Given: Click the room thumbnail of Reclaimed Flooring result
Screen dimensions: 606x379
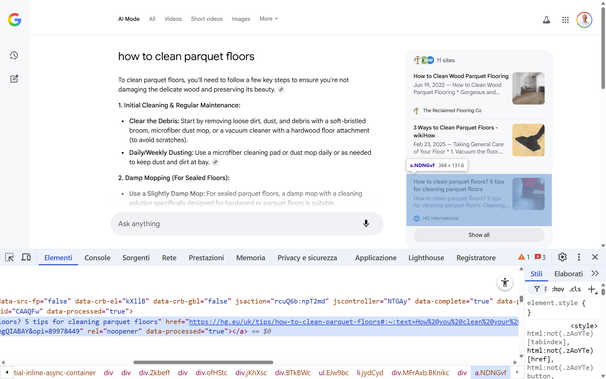Looking at the screenshot, I should [x=528, y=88].
